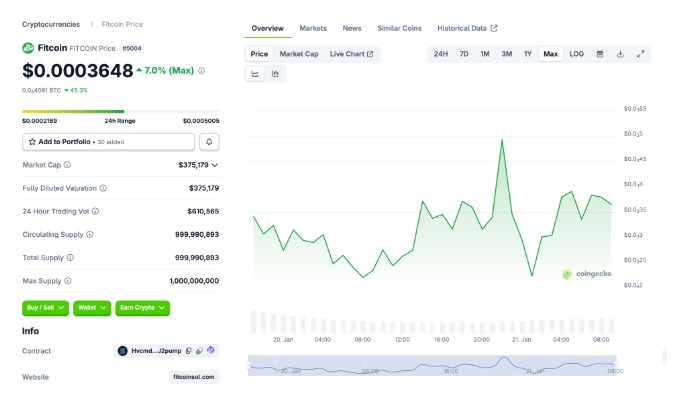The width and height of the screenshot is (693, 401).
Task: Click the info icon beside Market Cap
Action: 67,165
